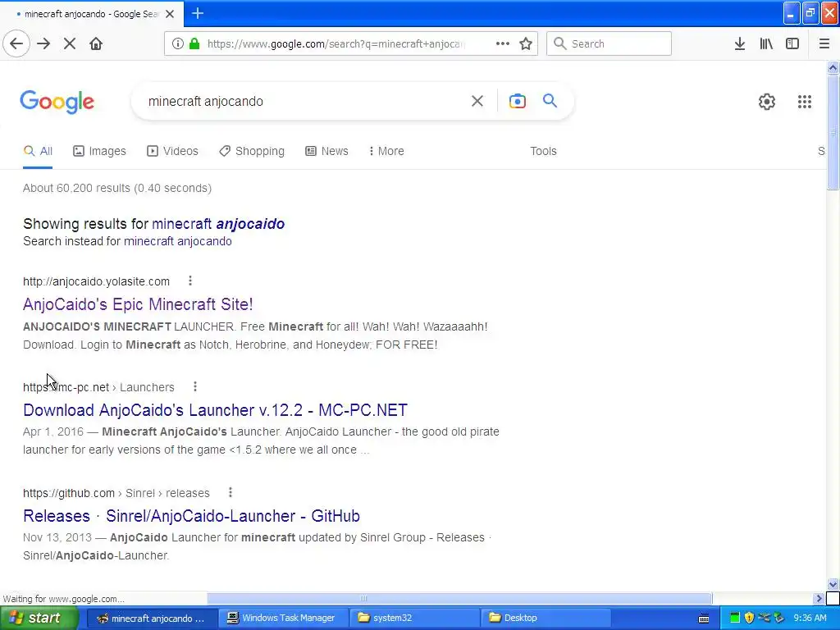Open Releases Sinrel/AnjoCaido-Launcher GitHub result
Viewport: 840px width, 630px height.
point(191,516)
